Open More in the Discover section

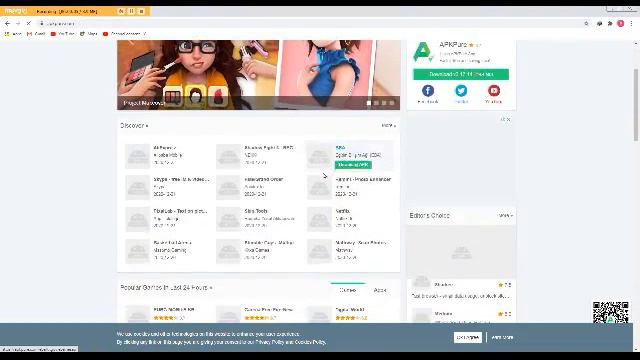point(389,126)
